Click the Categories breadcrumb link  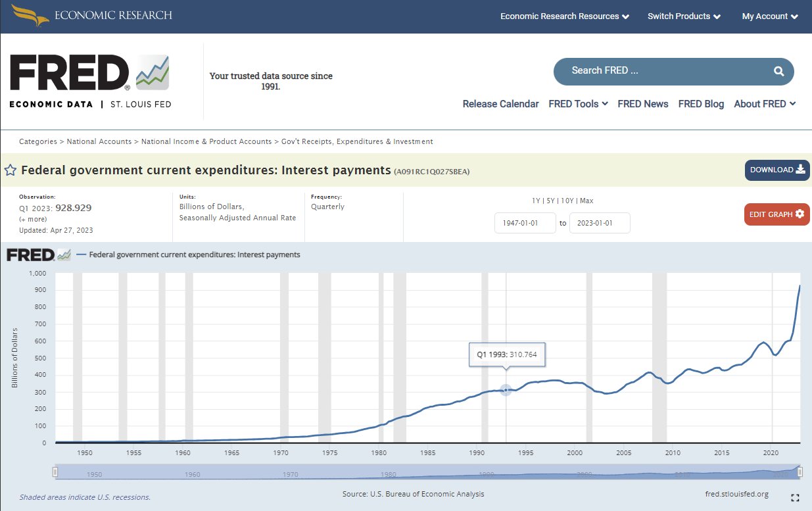point(37,141)
